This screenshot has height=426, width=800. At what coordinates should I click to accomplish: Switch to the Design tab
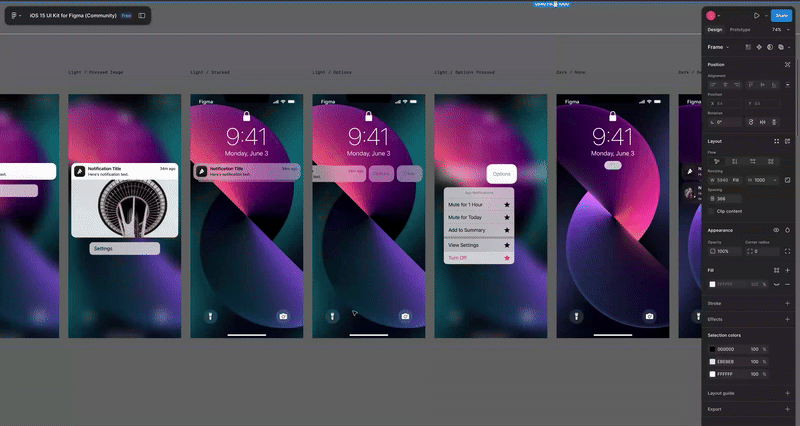click(715, 30)
